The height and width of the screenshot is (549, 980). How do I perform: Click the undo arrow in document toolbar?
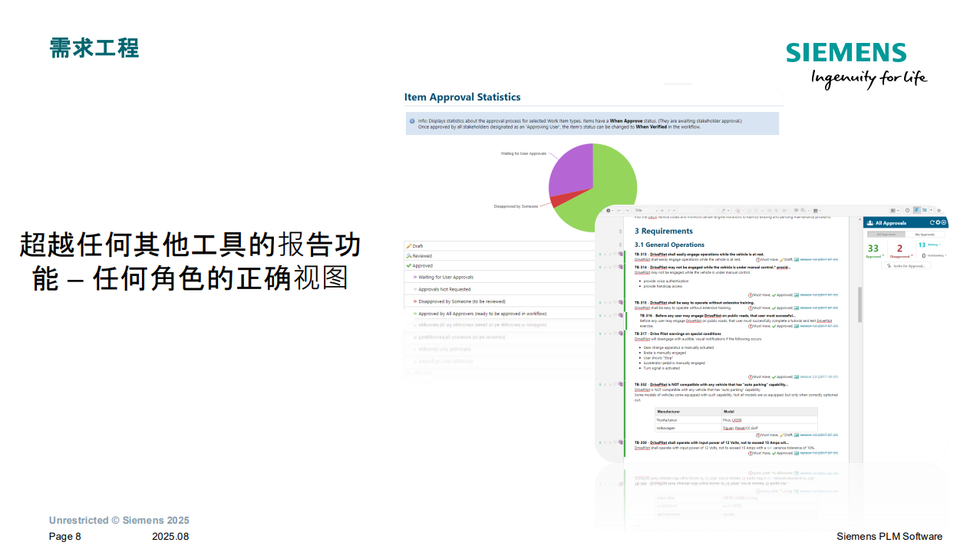(x=619, y=210)
